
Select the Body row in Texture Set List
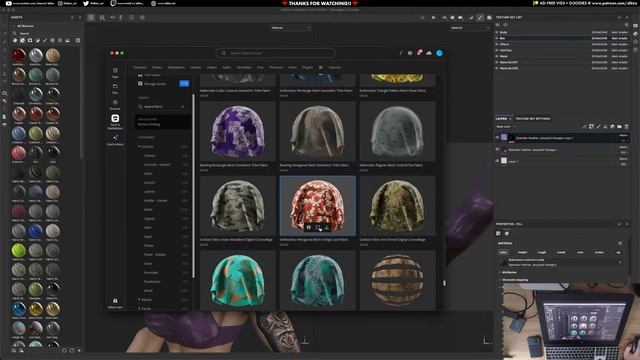(562, 32)
